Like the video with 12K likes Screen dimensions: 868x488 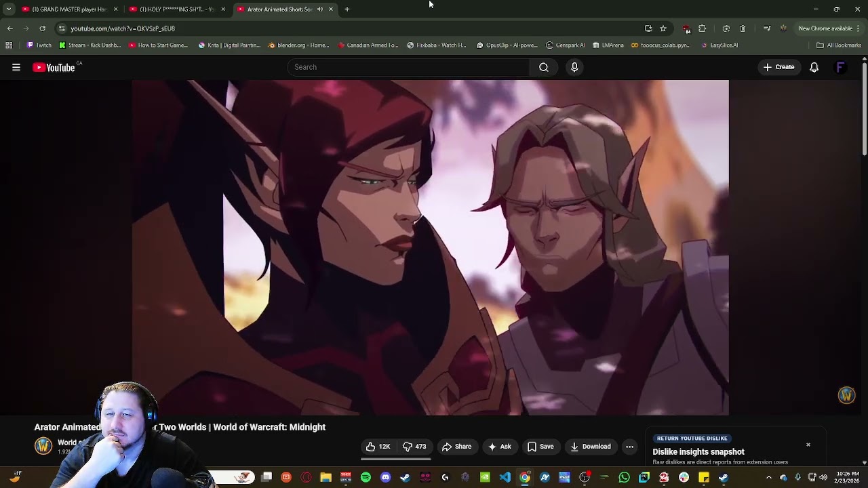tap(378, 447)
